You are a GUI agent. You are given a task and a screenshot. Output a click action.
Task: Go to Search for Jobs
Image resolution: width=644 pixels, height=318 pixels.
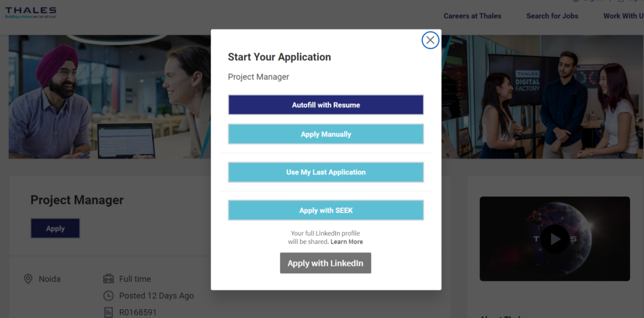click(x=552, y=16)
